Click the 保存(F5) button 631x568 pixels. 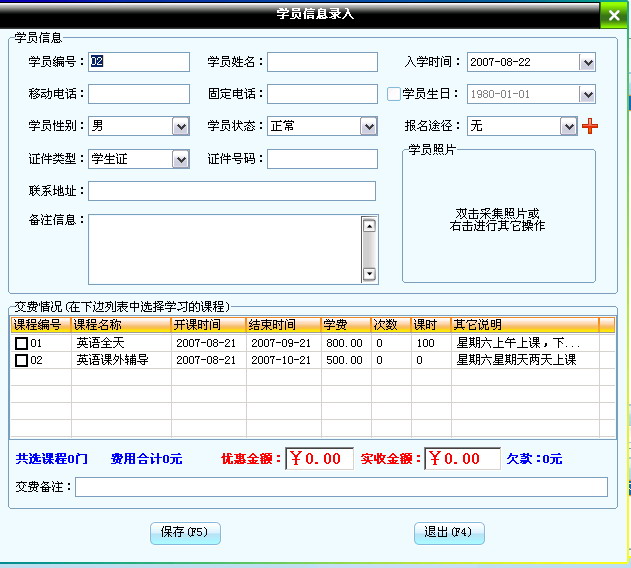[x=184, y=532]
